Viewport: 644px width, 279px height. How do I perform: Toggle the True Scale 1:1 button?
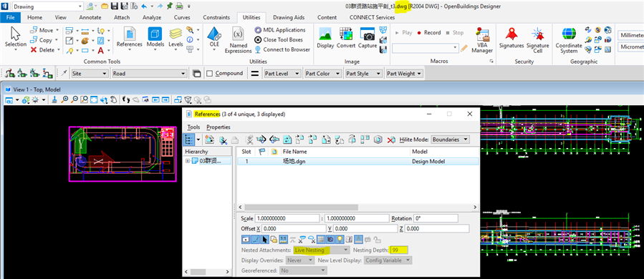tap(284, 239)
